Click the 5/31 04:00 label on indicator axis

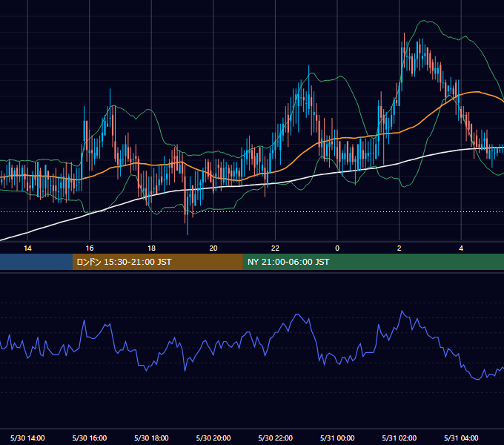461,438
